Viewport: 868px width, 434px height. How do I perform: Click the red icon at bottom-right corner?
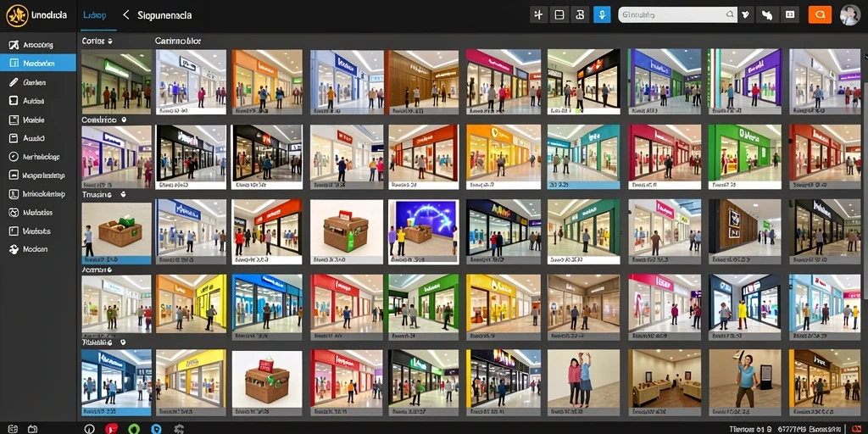pos(856,428)
